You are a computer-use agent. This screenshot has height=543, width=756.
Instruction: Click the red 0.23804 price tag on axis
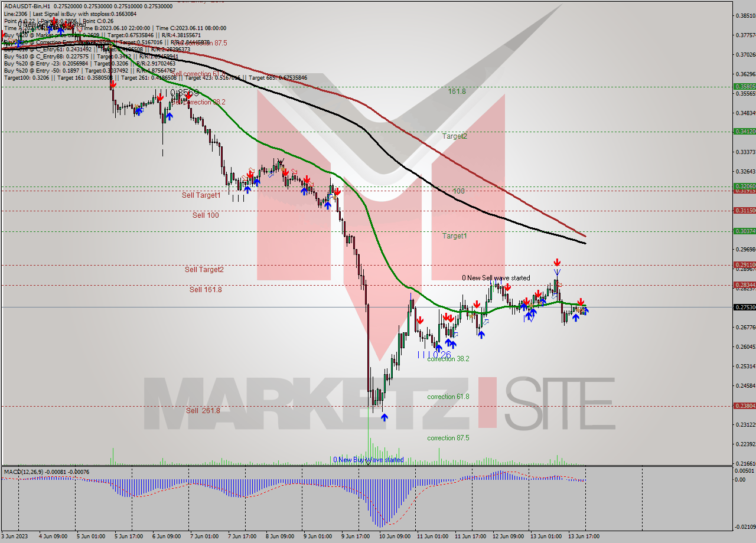tap(744, 406)
